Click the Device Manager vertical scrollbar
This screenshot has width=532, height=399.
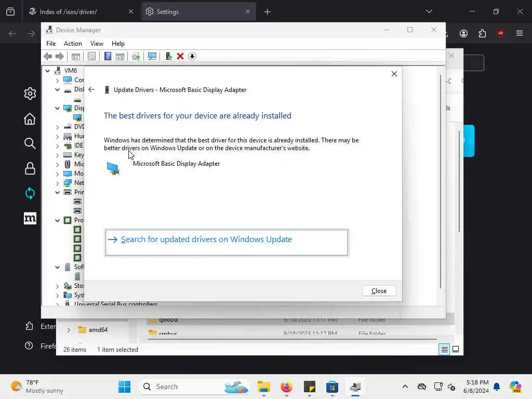441,181
